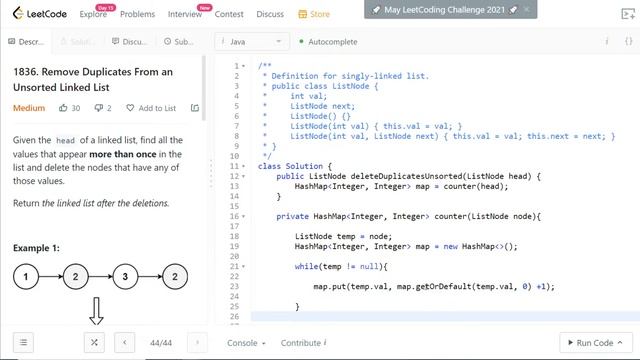Click the problem title 1836 Remove Duplicates
Viewport: 640px width, 360px height.
click(93, 80)
